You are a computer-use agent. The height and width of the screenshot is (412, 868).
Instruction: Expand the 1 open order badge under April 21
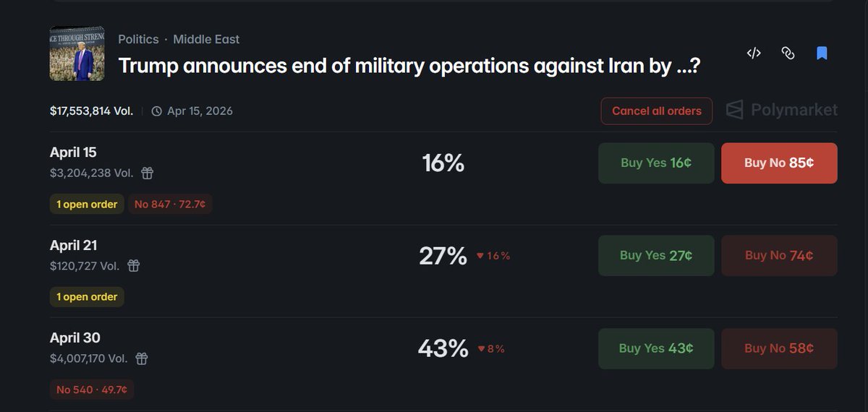tap(87, 297)
